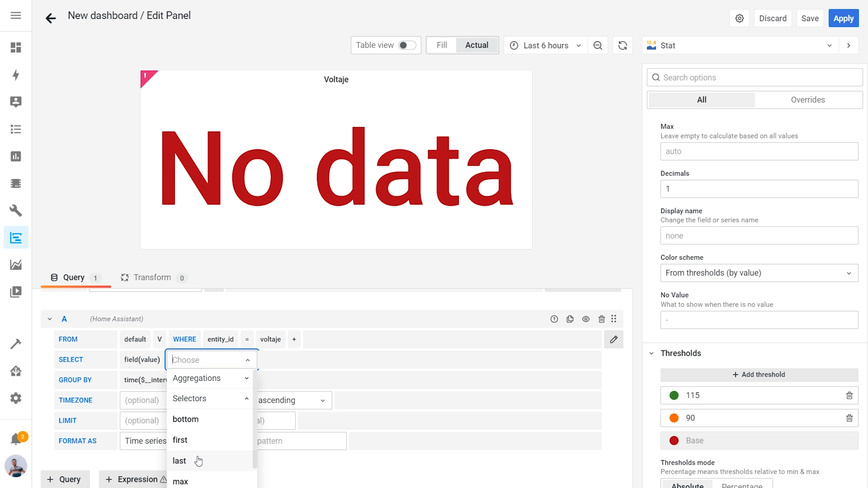
Task: Duplicate query A with copy icon
Action: (570, 319)
